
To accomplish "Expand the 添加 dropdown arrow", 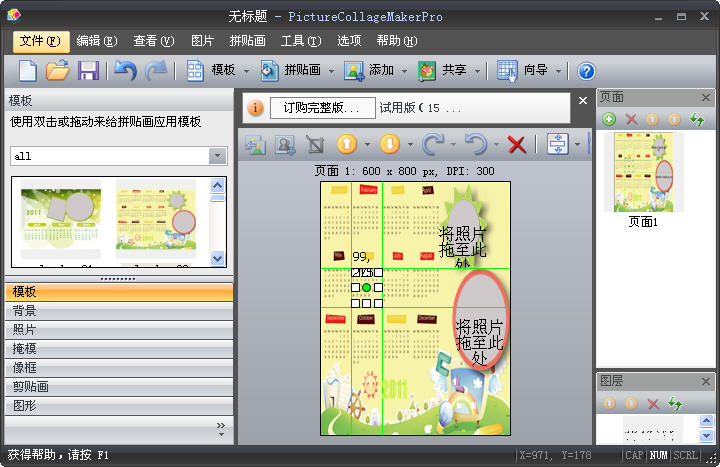I will [x=405, y=72].
